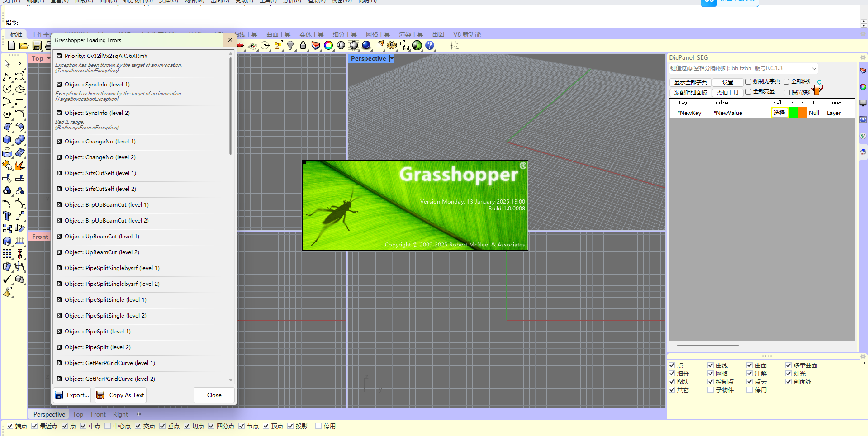868x436 pixels.
Task: Toggle the 全部亮显 checkbox
Action: point(748,92)
